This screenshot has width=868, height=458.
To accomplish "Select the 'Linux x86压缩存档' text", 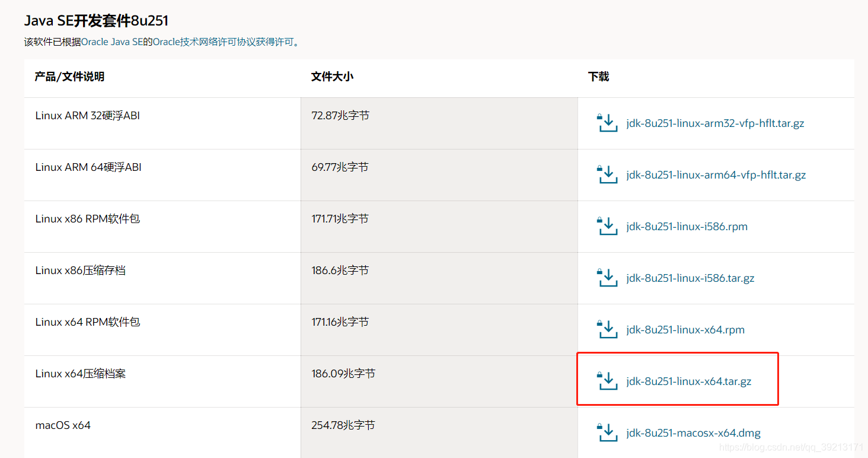I will (x=80, y=271).
